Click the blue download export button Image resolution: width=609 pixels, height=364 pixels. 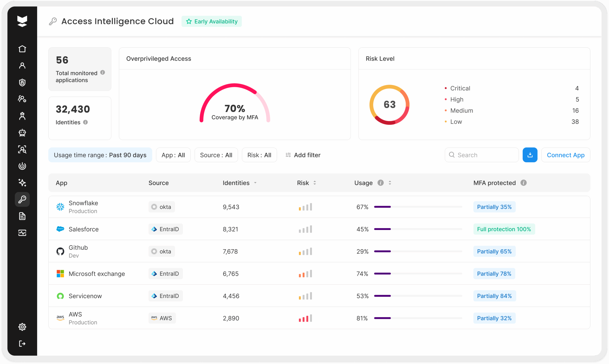(x=530, y=155)
